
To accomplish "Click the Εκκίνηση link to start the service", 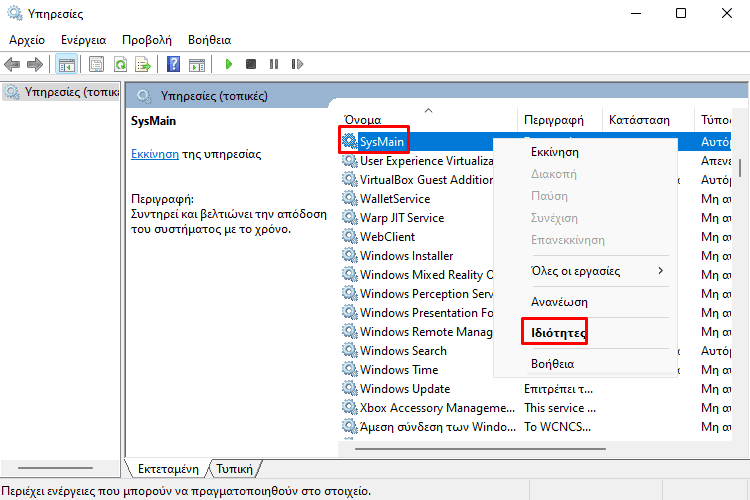I will point(155,154).
